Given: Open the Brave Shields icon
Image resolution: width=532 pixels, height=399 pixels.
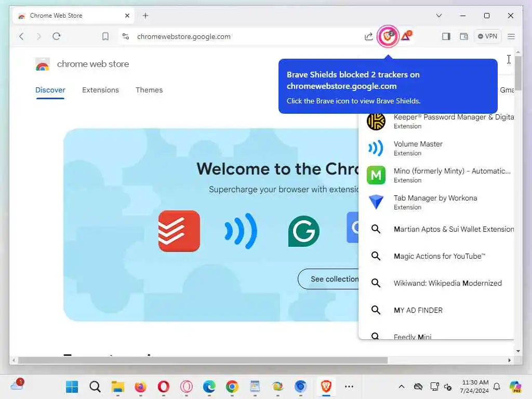Looking at the screenshot, I should (x=388, y=36).
